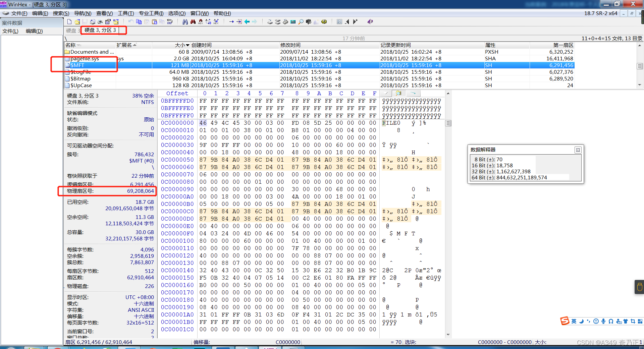Click the folder search button above the text column
644x349 pixels.
click(x=398, y=93)
